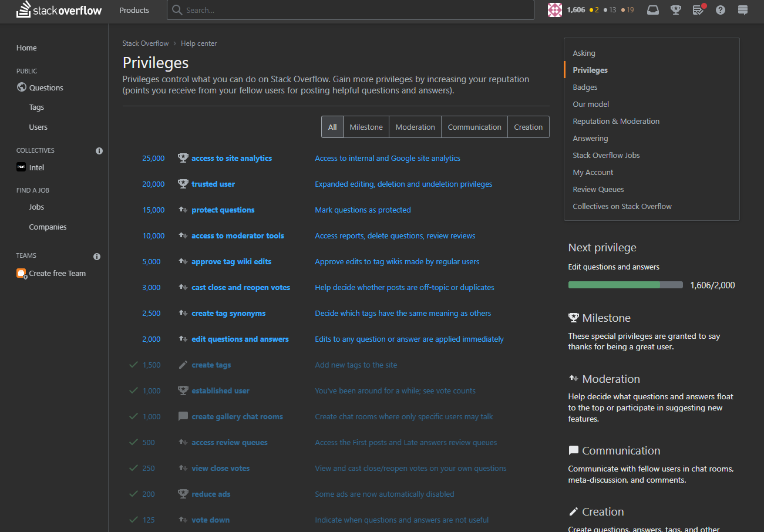Select the All filter tab
The image size is (764, 532).
[332, 127]
